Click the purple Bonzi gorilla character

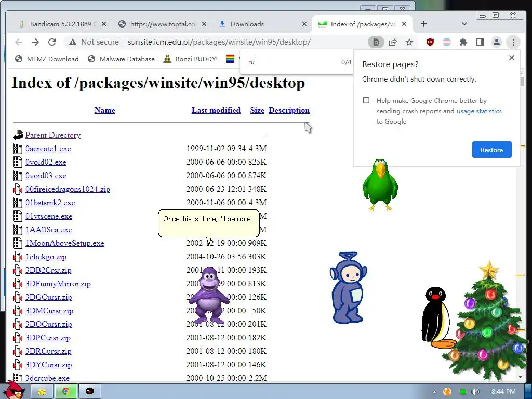(x=208, y=295)
